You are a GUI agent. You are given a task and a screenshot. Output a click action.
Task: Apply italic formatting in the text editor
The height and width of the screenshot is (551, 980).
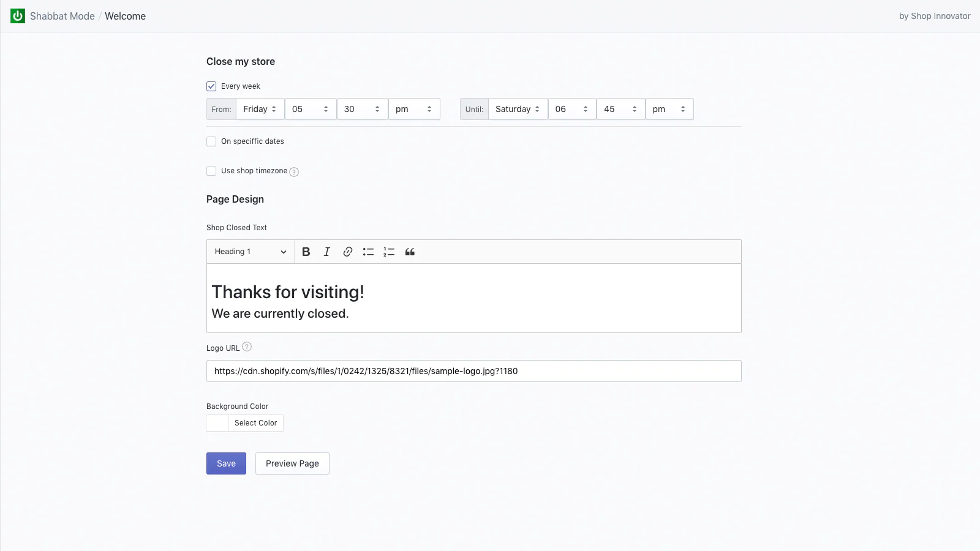click(327, 252)
